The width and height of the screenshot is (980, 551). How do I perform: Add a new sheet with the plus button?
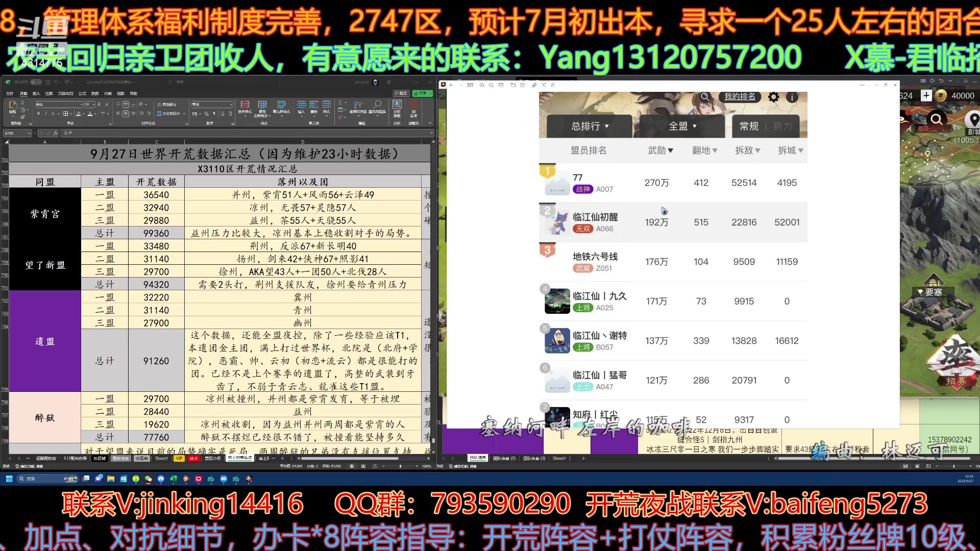coord(282,458)
